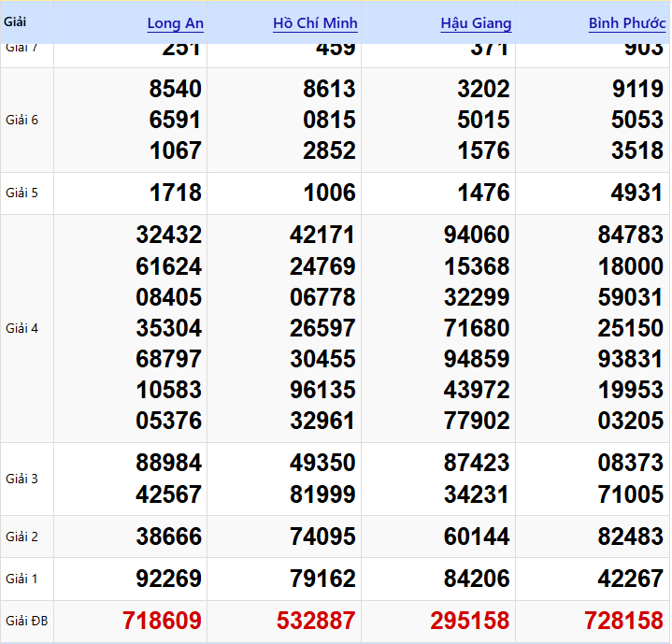Select the Bình Phước header link
Viewport: 672px width, 644px height.
click(626, 23)
